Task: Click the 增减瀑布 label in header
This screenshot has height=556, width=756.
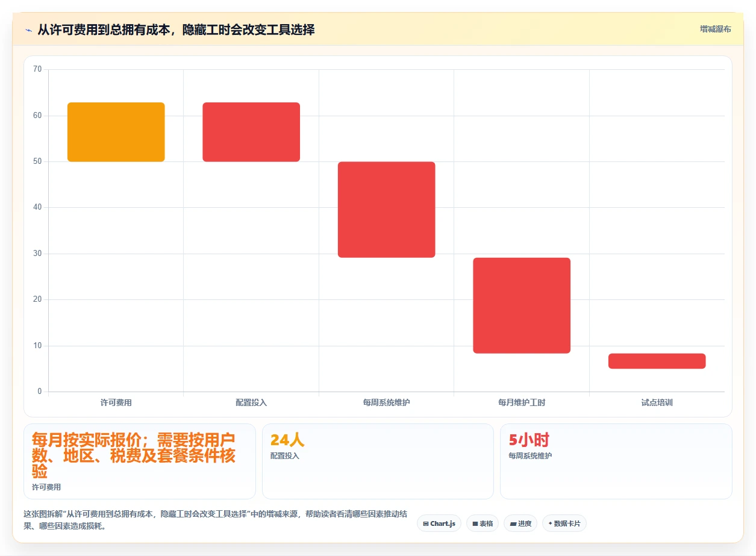Action: [715, 29]
